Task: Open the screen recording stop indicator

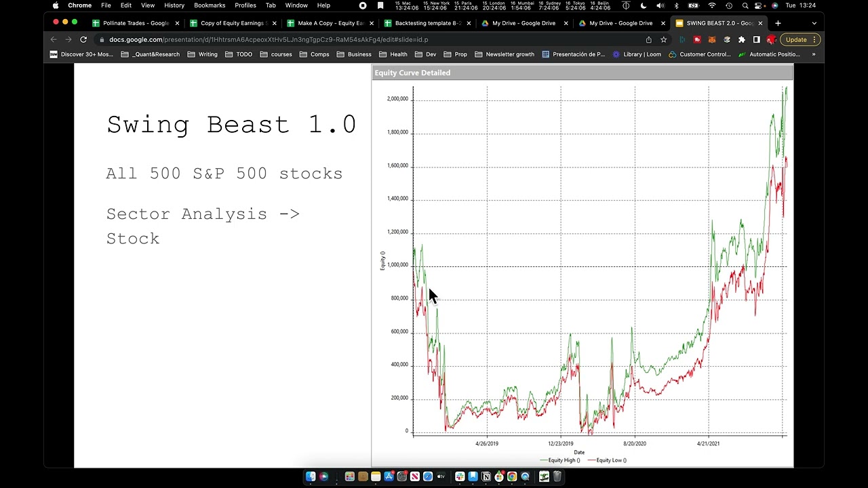Action: pos(363,5)
